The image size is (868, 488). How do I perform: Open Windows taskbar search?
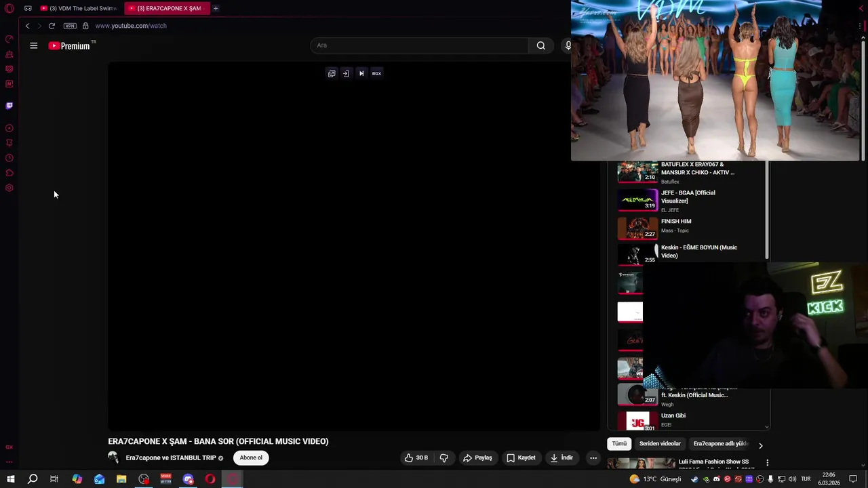(x=32, y=479)
